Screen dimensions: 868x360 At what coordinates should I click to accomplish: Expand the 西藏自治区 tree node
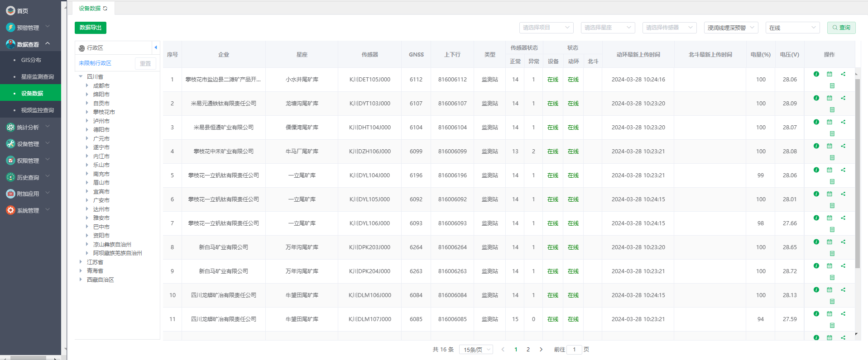pyautogui.click(x=81, y=279)
